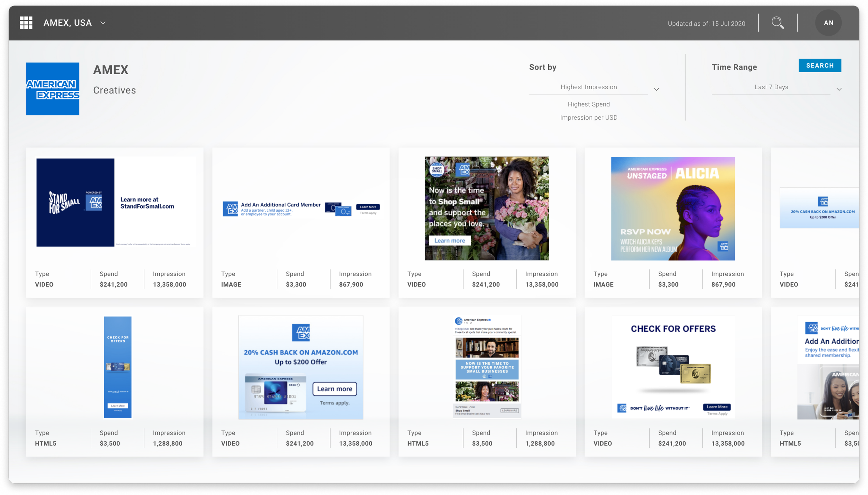The image size is (868, 495).
Task: Expand the Sort by dropdown arrow
Action: [x=656, y=89]
